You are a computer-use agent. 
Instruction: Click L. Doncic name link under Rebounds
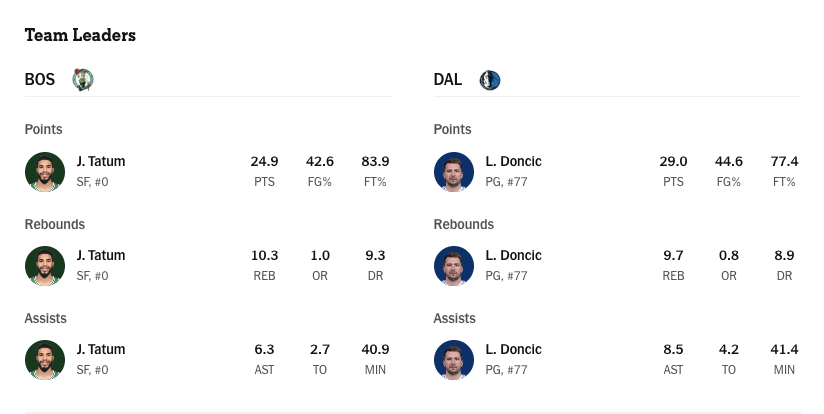click(x=513, y=255)
